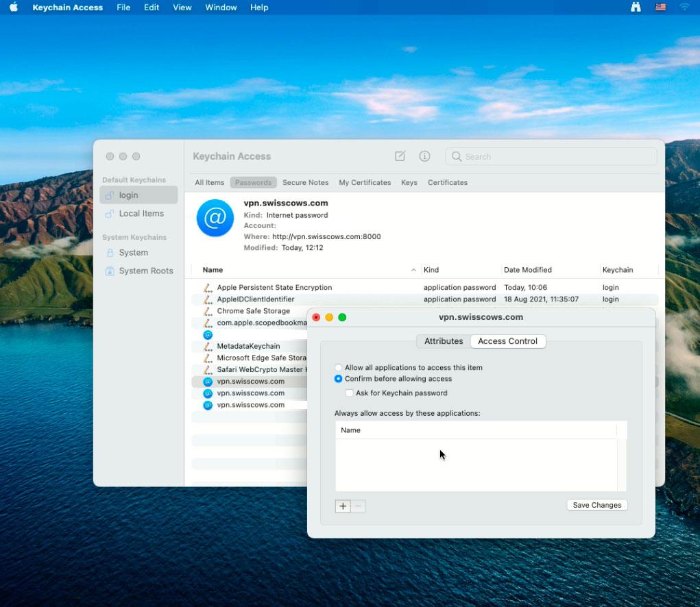Open the Help menu
The width and height of the screenshot is (700, 607).
[x=259, y=7]
